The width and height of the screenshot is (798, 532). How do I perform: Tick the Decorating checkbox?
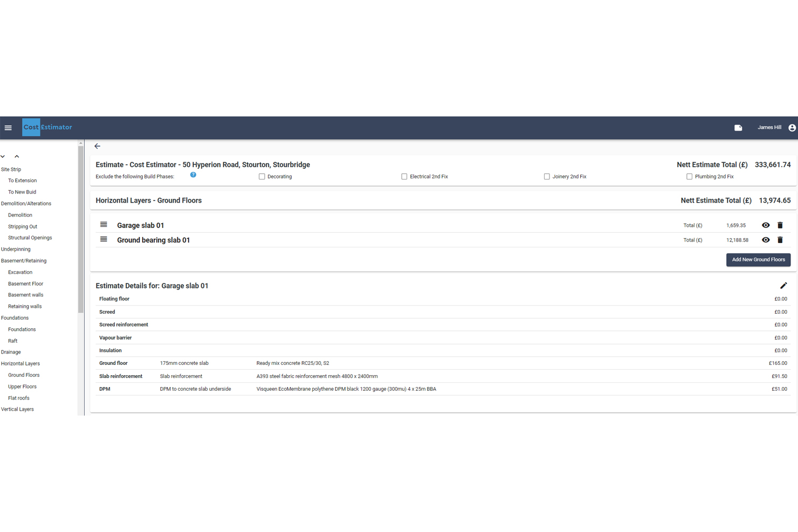click(x=262, y=177)
